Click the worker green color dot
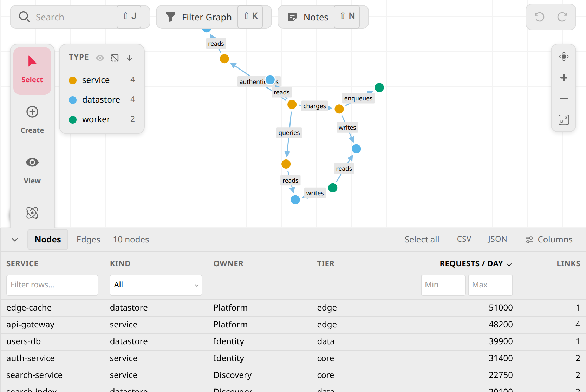586x392 pixels. point(73,120)
